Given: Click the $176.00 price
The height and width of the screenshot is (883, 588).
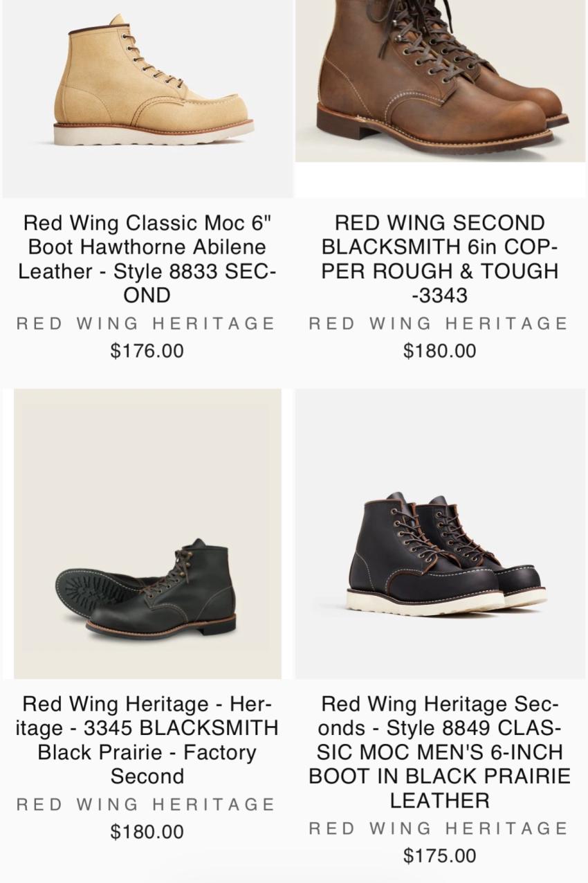Looking at the screenshot, I should click(147, 351).
